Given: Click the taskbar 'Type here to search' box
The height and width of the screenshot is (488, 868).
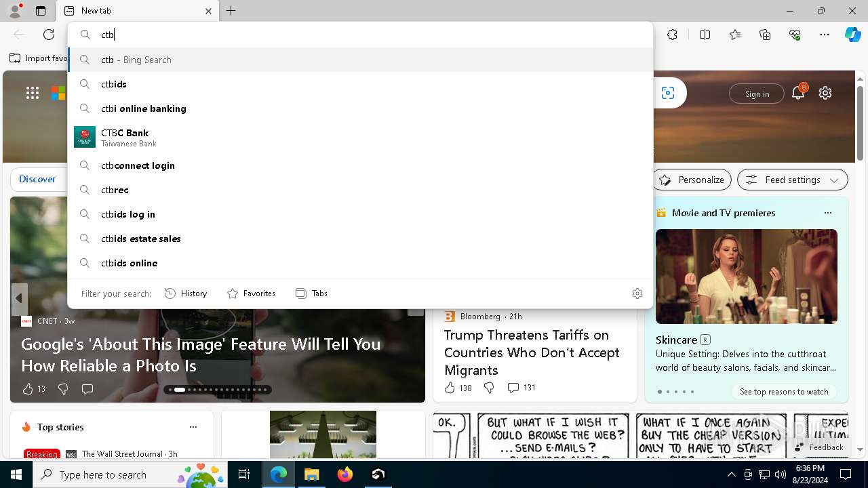Looking at the screenshot, I should coord(131,474).
